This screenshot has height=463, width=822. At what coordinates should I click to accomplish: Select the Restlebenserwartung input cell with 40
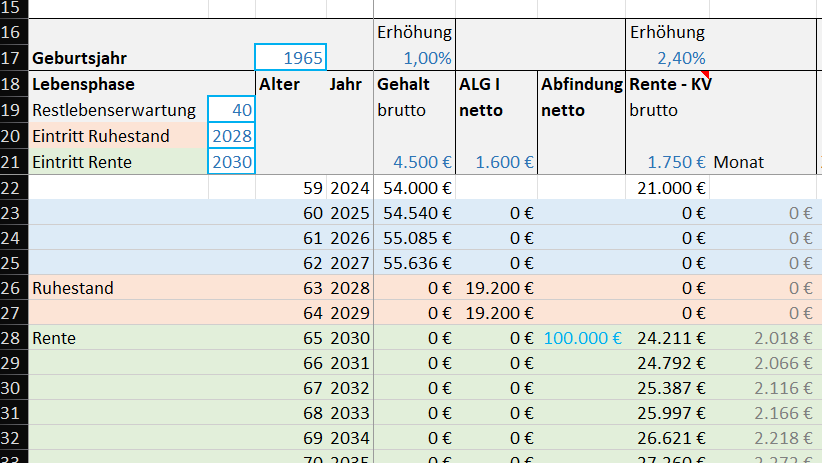[232, 110]
